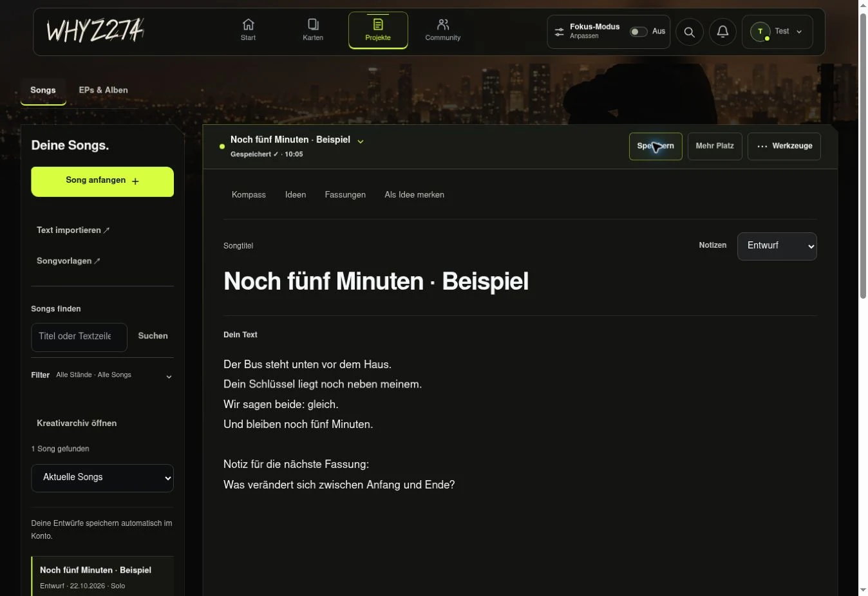Click Kreativarchiv öffnen

[77, 424]
